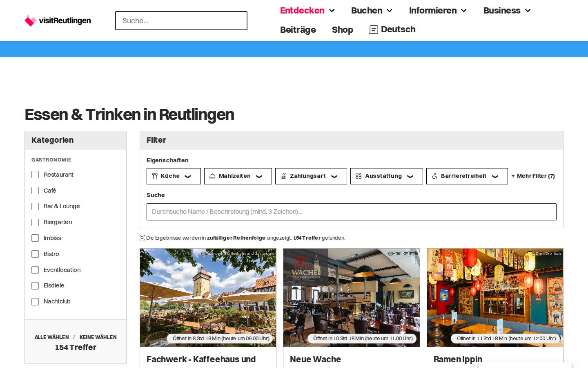Enable the Café category checkbox
Viewport: 588px width, 368px height.
point(35,191)
